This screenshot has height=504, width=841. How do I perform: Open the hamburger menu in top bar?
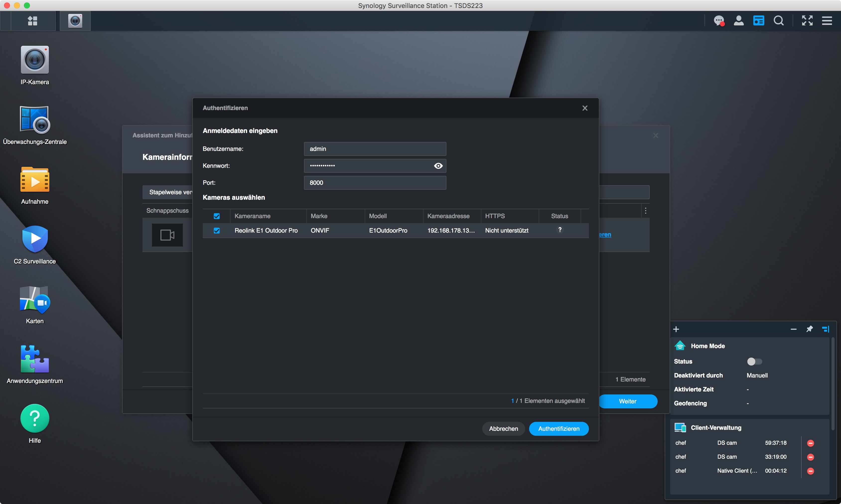tap(827, 21)
